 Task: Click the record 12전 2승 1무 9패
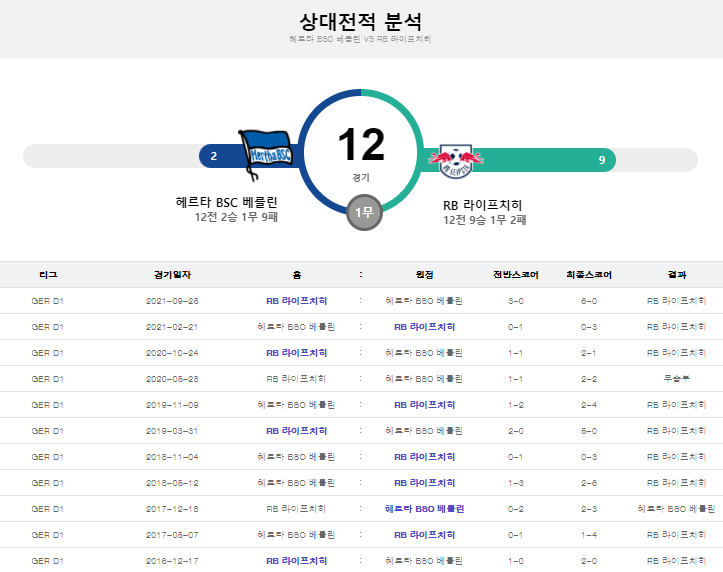236,217
